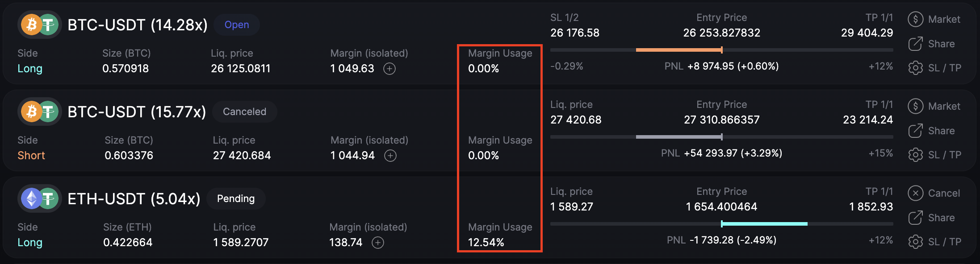Click the Open status badge
The height and width of the screenshot is (264, 980).
tap(237, 25)
